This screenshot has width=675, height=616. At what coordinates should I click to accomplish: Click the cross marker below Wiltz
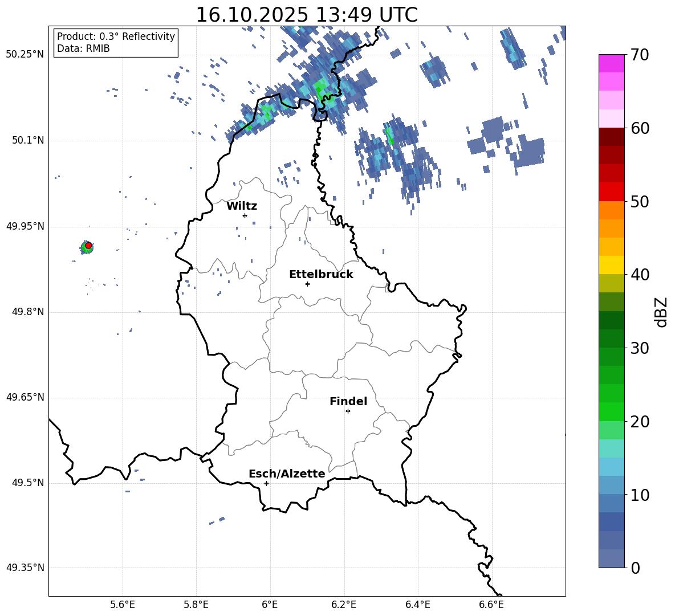(245, 216)
